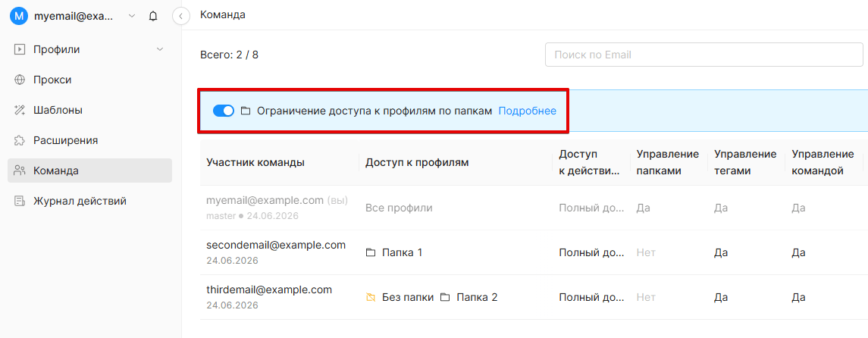The width and height of the screenshot is (868, 338).
Task: Click Управление командой column header
Action: coord(823,163)
